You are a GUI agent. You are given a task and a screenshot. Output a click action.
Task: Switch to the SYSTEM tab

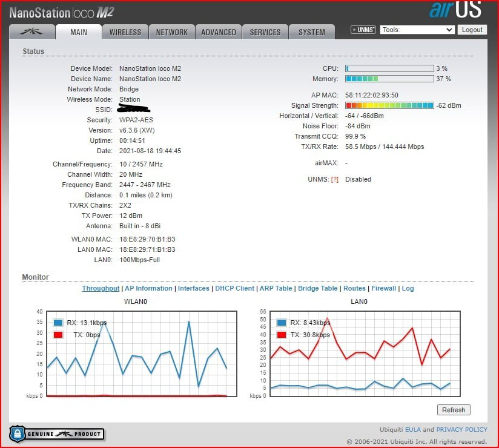(312, 32)
